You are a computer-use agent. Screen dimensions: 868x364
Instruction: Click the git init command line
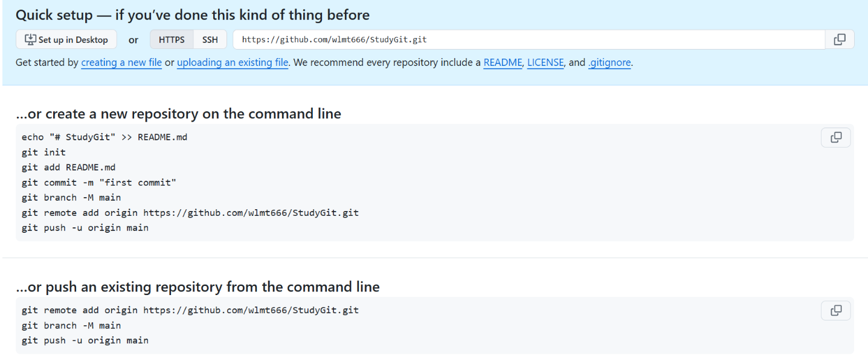click(43, 152)
